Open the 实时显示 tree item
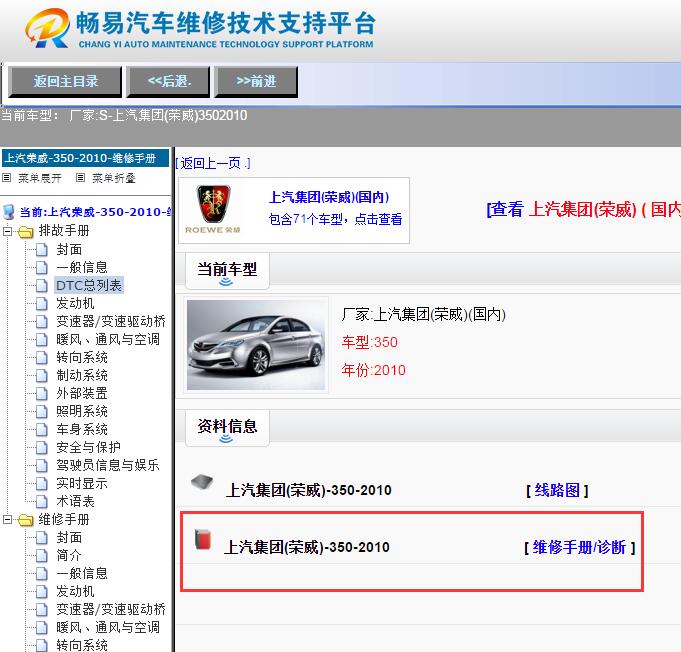 pos(82,483)
